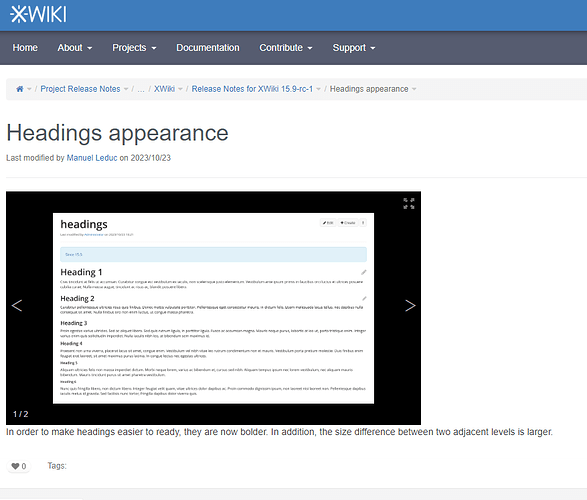Expand Release Notes 15.9-rc-1 breadcrumb caret

tap(319, 89)
